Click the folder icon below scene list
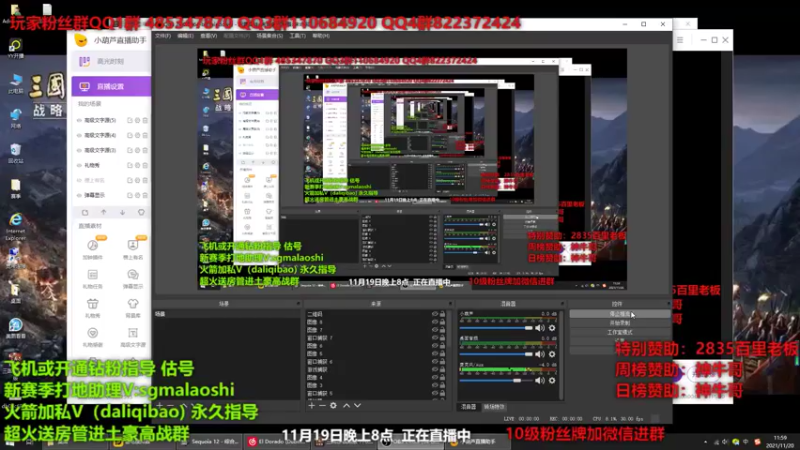 85,212
